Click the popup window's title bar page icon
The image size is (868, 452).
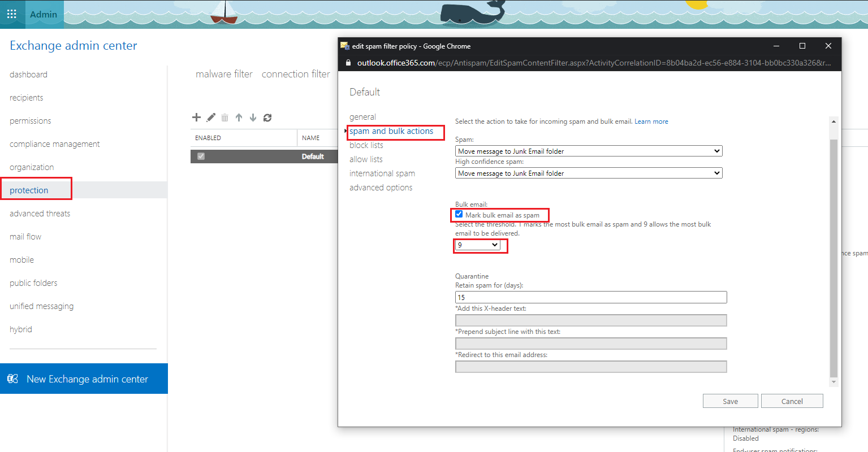344,46
